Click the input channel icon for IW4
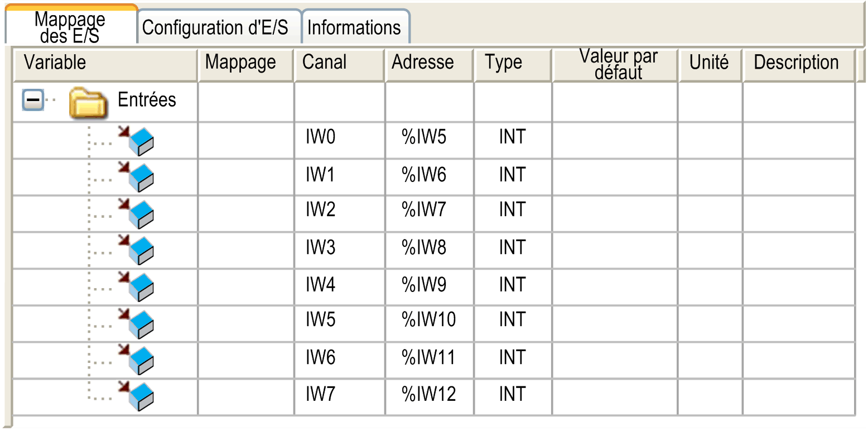868x445 pixels. pyautogui.click(x=136, y=287)
